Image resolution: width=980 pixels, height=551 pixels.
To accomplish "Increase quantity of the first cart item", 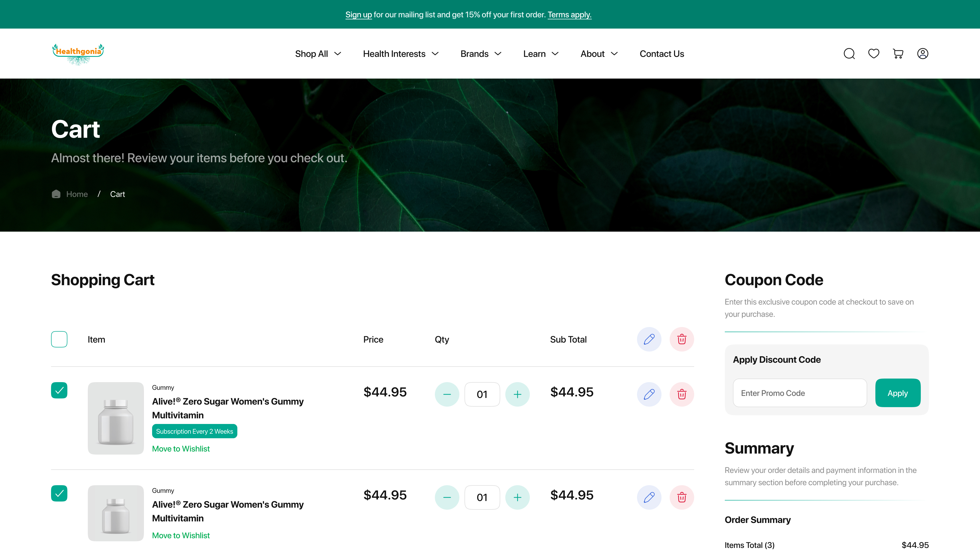I will point(517,394).
